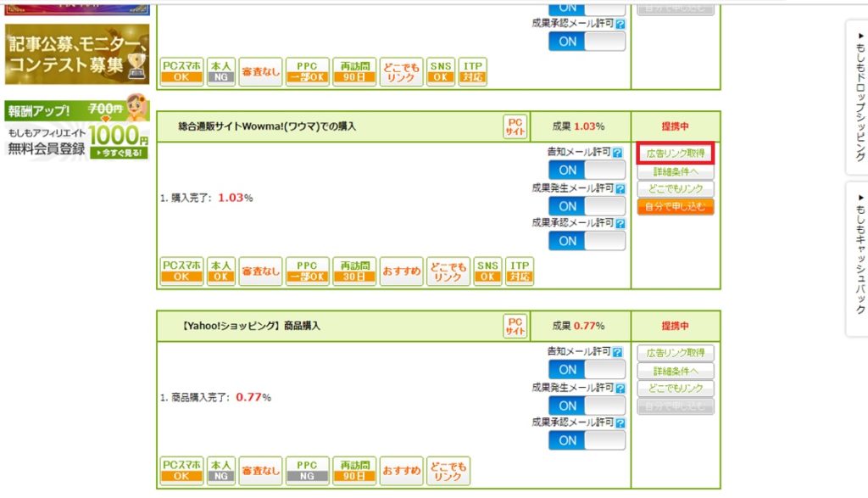Toggle Yahoo!ショッピング 成果承認メール許可 switch

(x=587, y=440)
